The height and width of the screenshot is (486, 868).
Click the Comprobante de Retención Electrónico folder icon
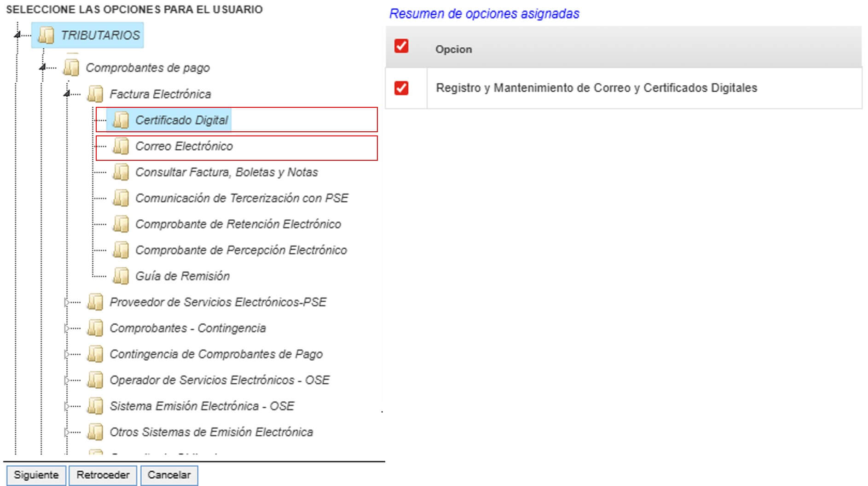pyautogui.click(x=121, y=224)
